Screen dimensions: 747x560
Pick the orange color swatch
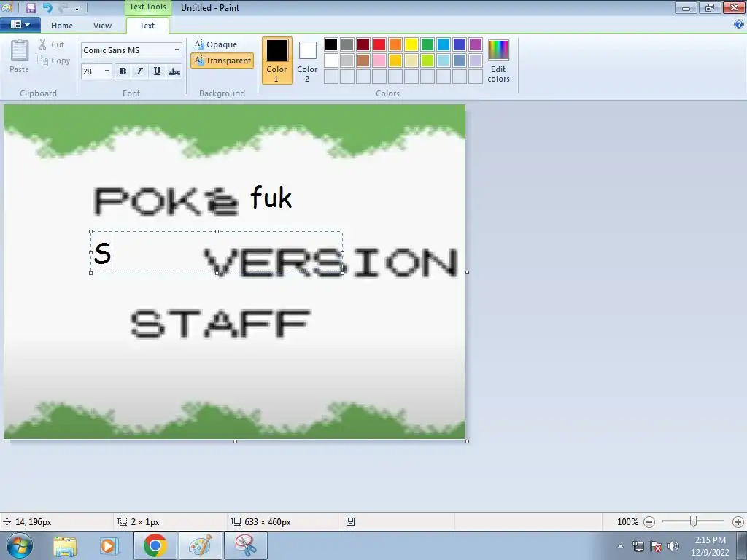(x=395, y=44)
